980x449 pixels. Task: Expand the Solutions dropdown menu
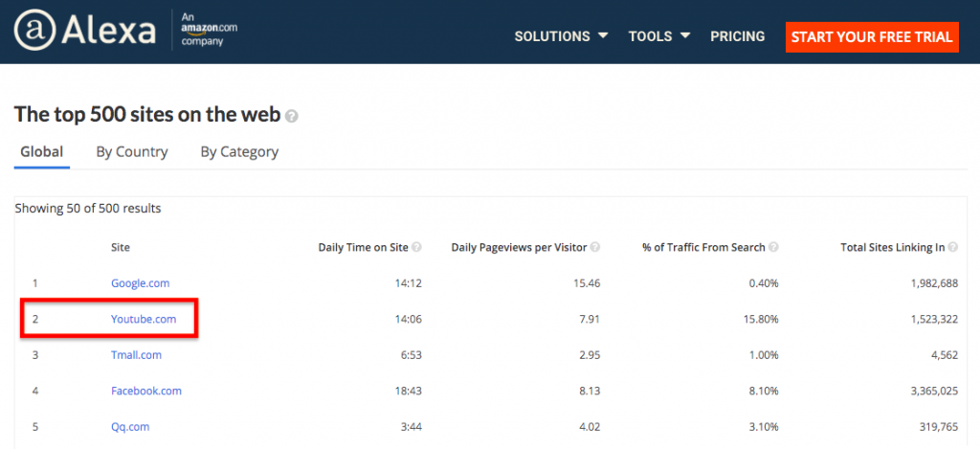click(x=561, y=36)
